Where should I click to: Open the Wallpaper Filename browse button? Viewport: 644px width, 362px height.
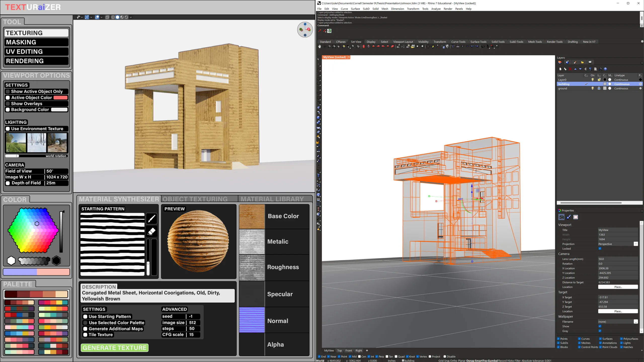pos(636,322)
